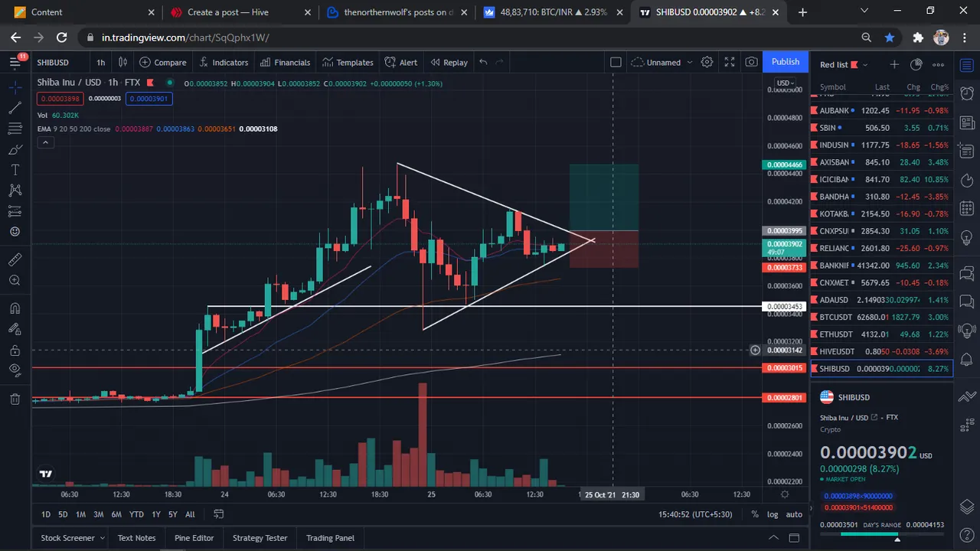Open the TradingView main menu hamburger
The height and width of the screenshot is (551, 980).
15,62
